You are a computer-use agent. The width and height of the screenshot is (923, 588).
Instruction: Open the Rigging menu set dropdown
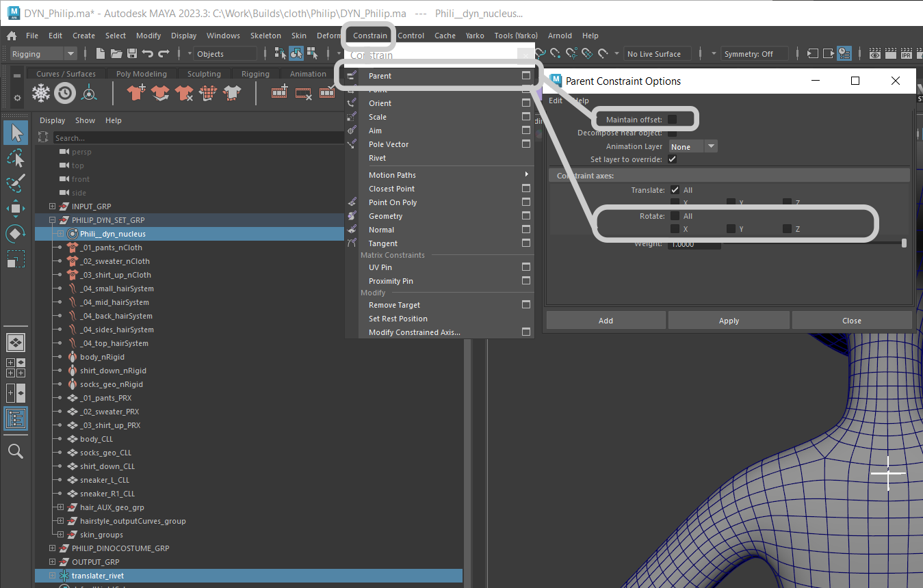pos(43,54)
